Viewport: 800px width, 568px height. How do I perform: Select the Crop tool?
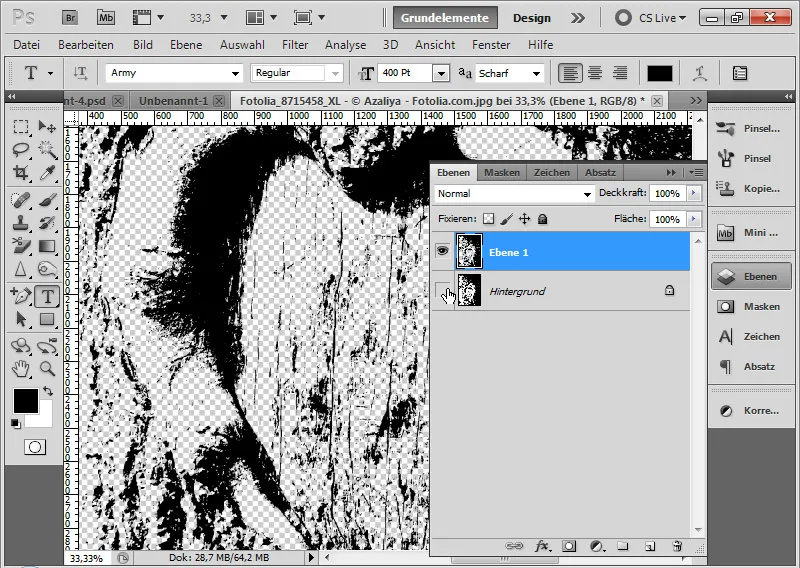(21, 172)
